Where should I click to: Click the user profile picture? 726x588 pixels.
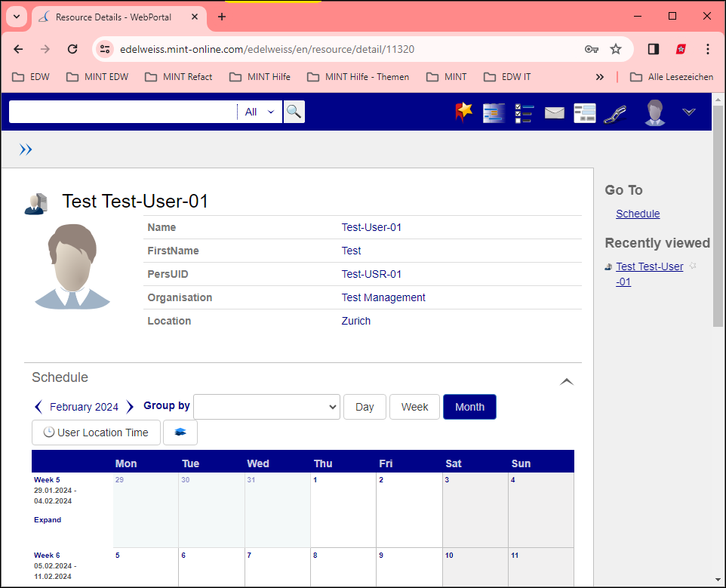(72, 266)
